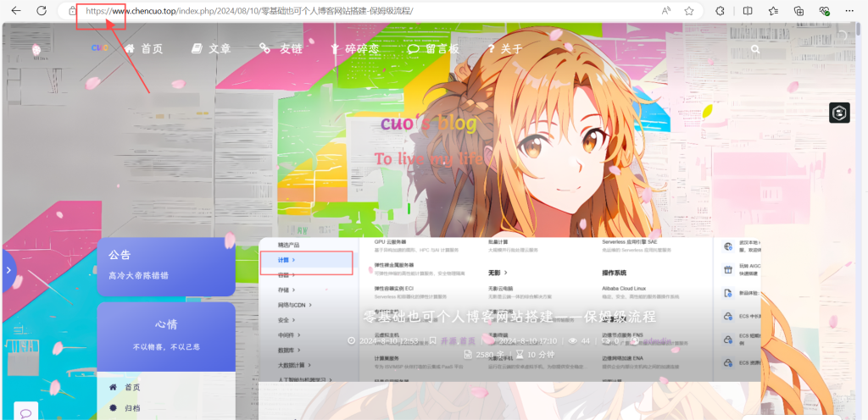Expand the left sidebar arrow tab
This screenshot has height=420, width=868.
coord(8,270)
